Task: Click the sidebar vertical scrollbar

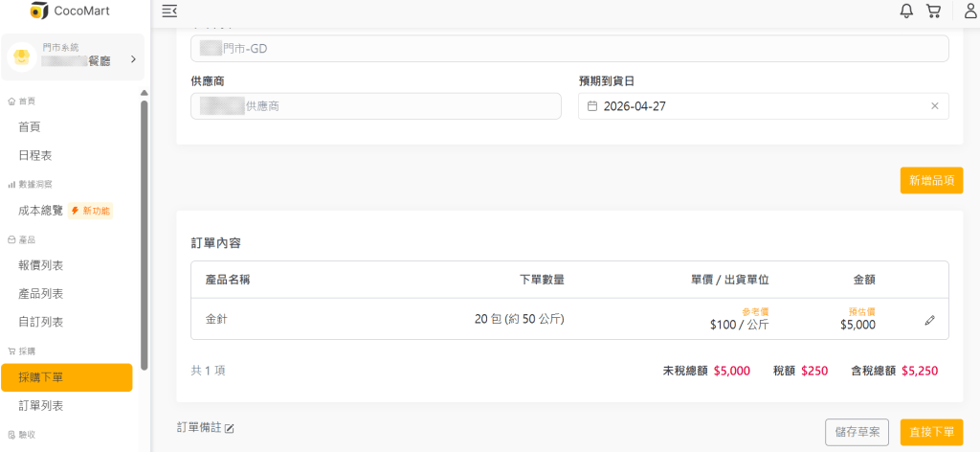Action: click(x=145, y=230)
